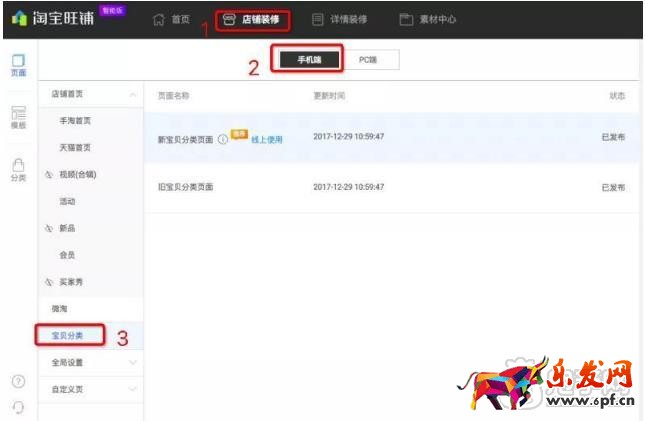
Task: Select 活动 in the page list
Action: point(67,201)
